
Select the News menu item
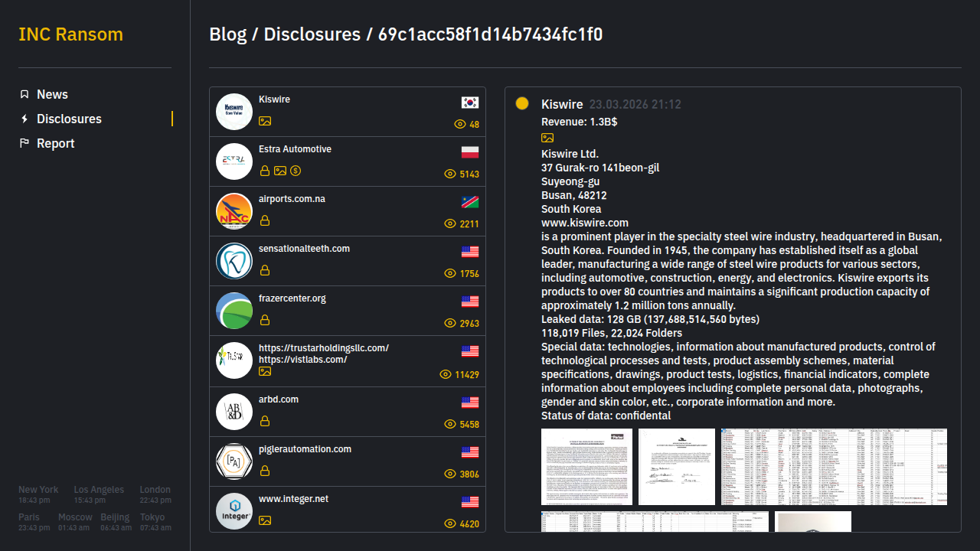[52, 94]
